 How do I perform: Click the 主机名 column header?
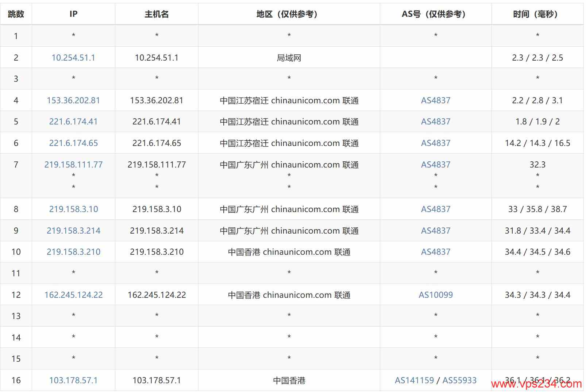click(157, 14)
